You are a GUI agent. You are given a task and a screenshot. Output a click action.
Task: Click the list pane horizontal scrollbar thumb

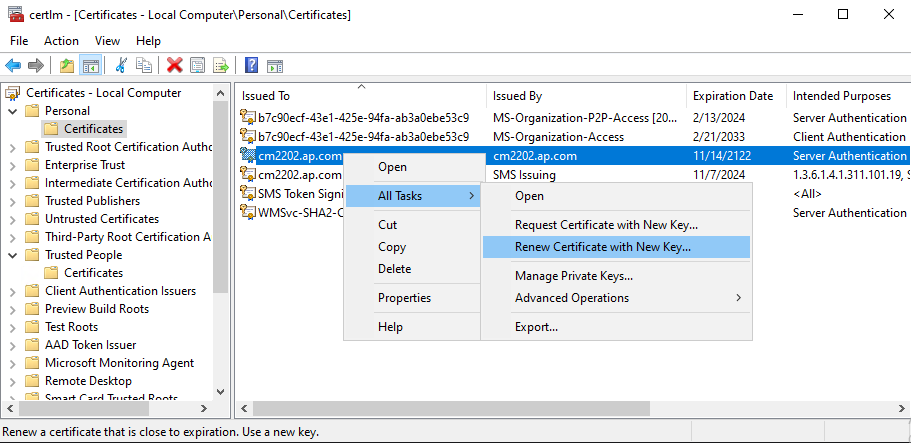(451, 409)
